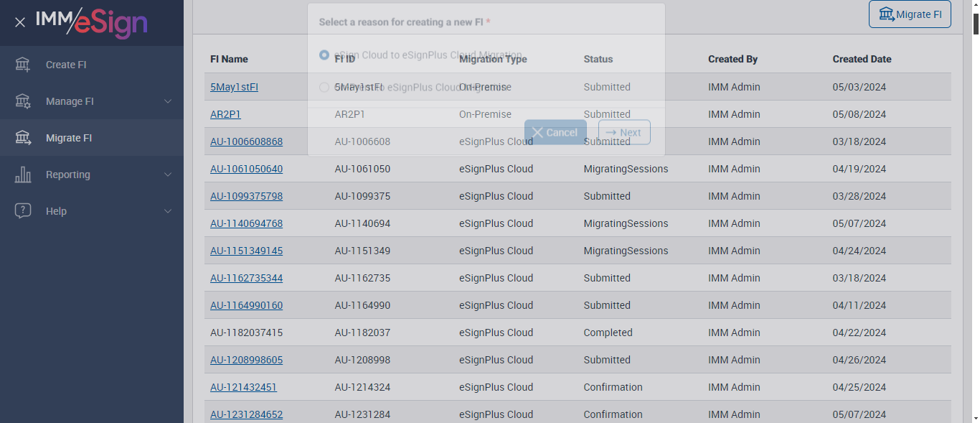The width and height of the screenshot is (980, 423).
Task: Click the Help question bubble icon
Action: point(23,211)
